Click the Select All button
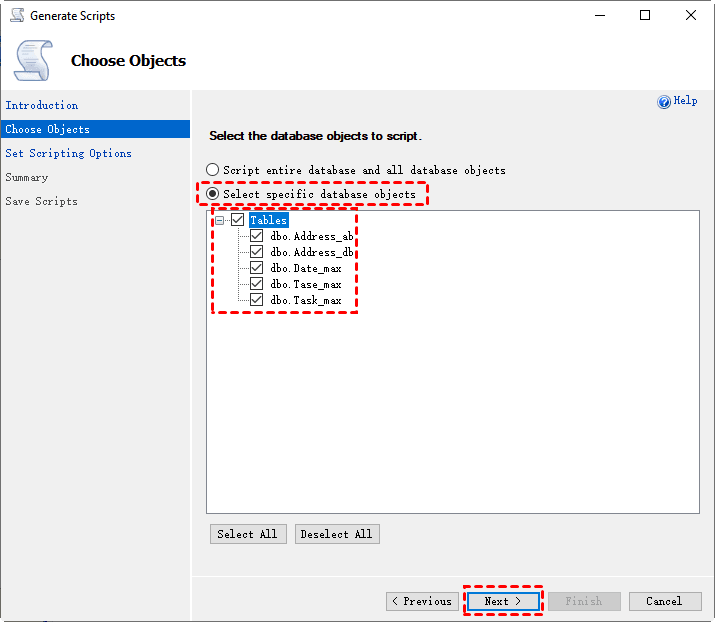Image resolution: width=715 pixels, height=622 pixels. tap(248, 534)
